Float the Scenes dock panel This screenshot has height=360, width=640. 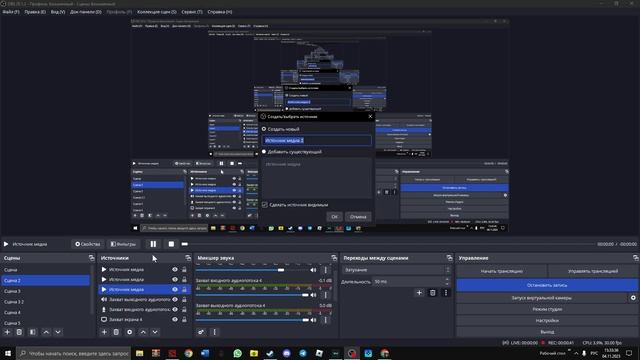tap(91, 258)
